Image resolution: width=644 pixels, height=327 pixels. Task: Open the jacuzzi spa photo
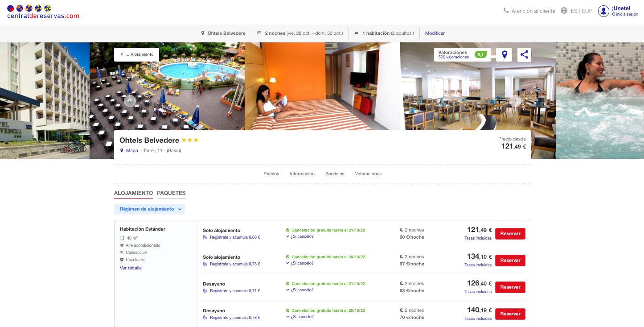(x=600, y=100)
